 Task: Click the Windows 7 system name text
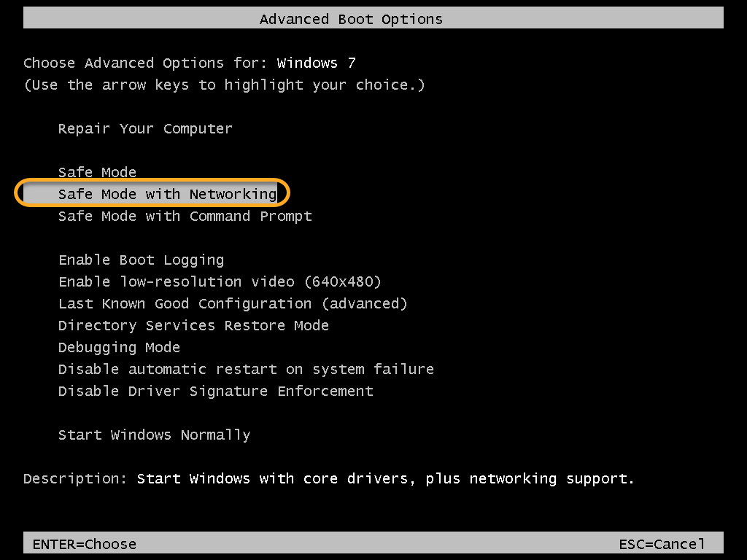[x=317, y=63]
